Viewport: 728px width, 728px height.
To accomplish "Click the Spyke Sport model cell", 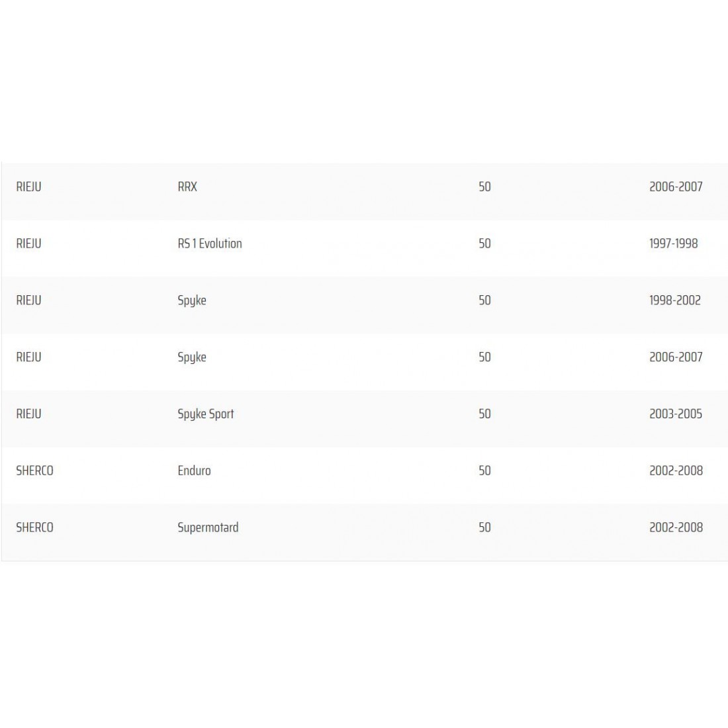I will tap(206, 414).
